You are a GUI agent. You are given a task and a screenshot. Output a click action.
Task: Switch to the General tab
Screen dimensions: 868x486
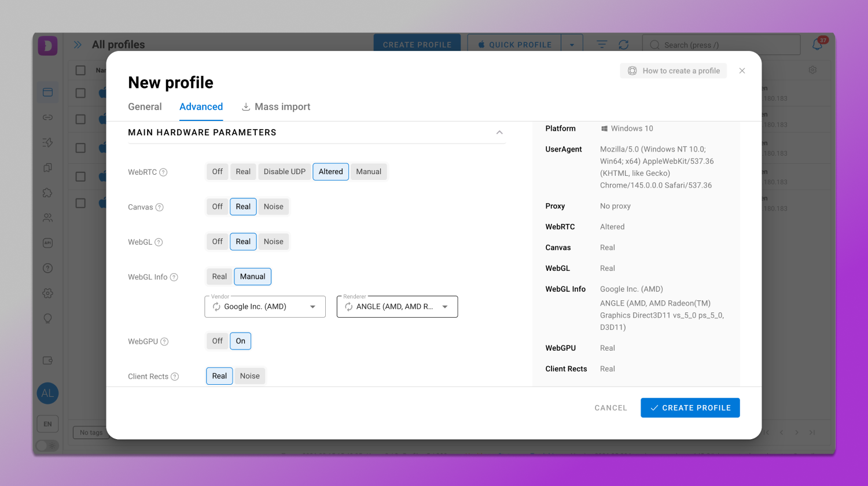[145, 107]
